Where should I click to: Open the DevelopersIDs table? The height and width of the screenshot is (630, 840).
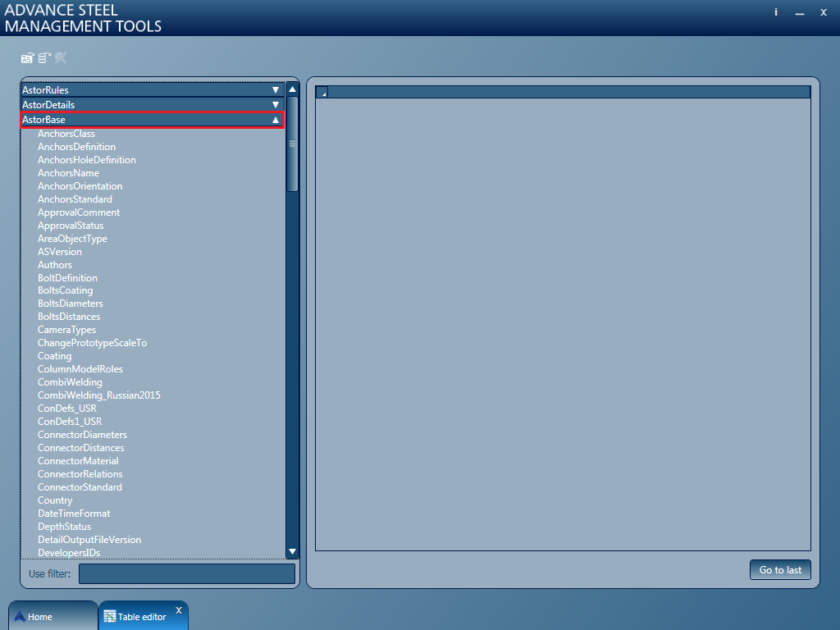69,553
